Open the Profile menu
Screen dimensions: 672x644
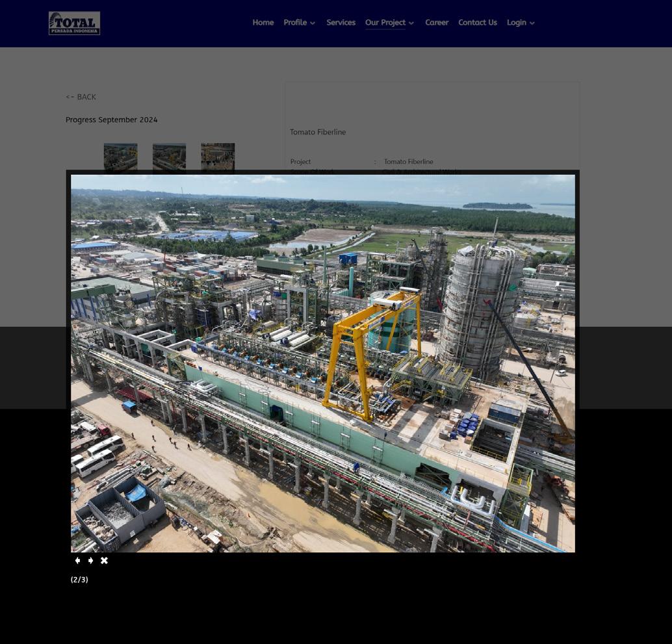[x=295, y=23]
